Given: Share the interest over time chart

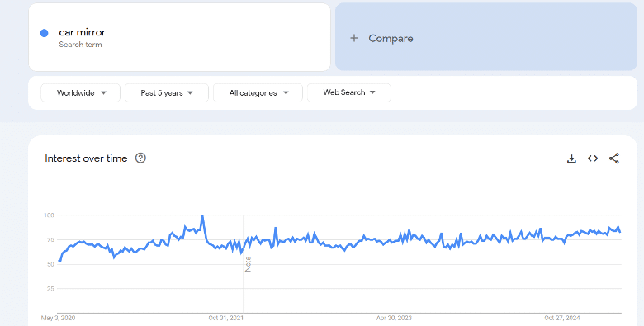Looking at the screenshot, I should [614, 158].
